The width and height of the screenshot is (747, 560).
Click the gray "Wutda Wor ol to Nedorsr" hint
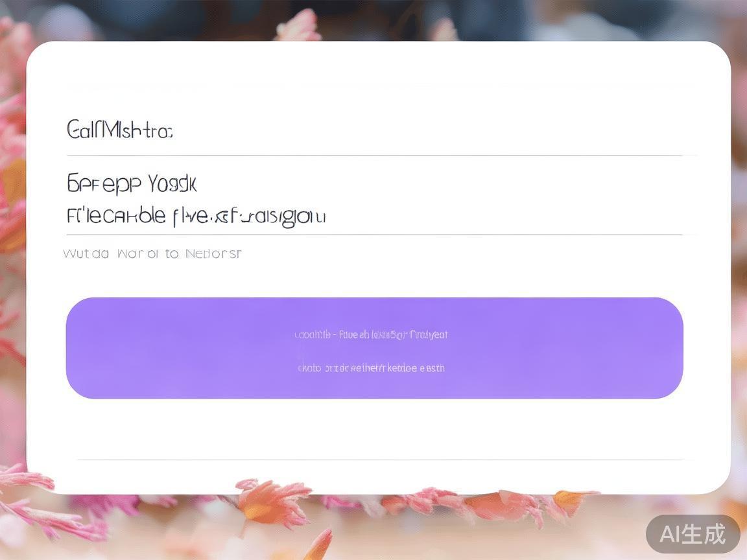tap(152, 253)
